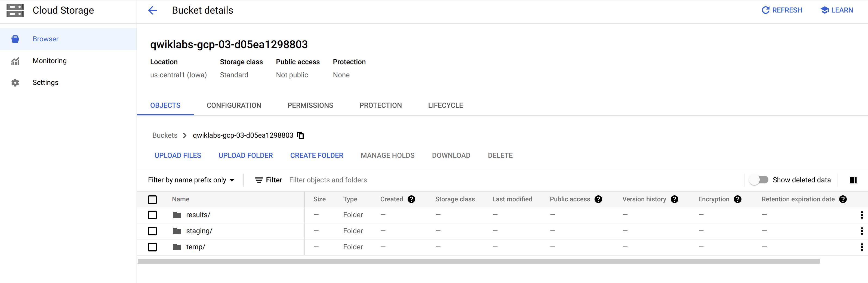Open help for Retention expiration date column
Image resolution: width=868 pixels, height=283 pixels.
[x=843, y=199]
